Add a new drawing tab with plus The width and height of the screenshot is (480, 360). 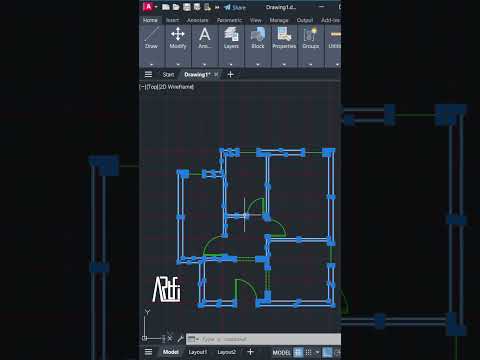coord(230,74)
